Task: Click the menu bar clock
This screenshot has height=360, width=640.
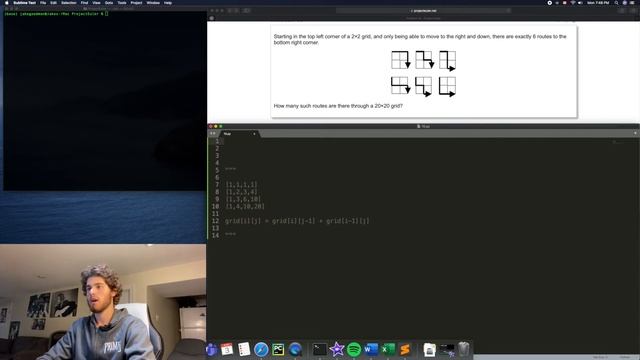Action: click(598, 3)
